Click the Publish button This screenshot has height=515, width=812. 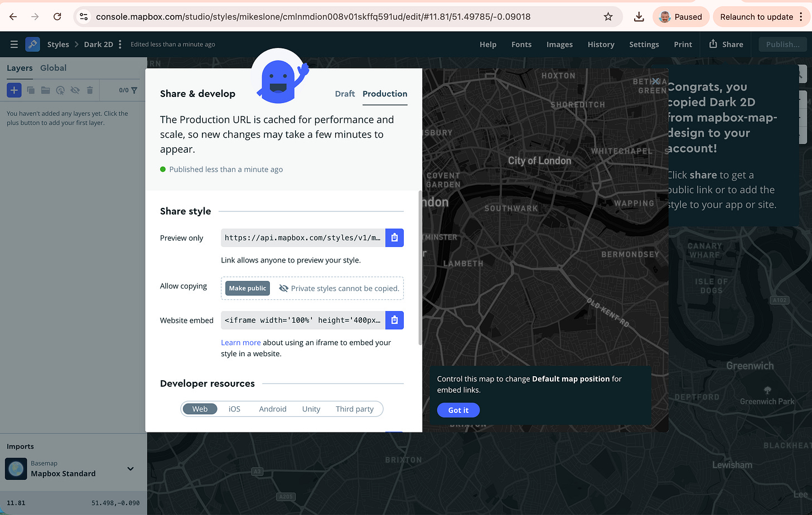coord(782,45)
